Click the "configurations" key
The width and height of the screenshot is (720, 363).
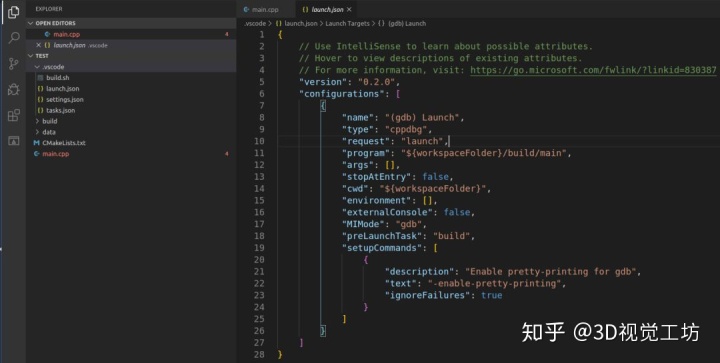[x=342, y=94]
